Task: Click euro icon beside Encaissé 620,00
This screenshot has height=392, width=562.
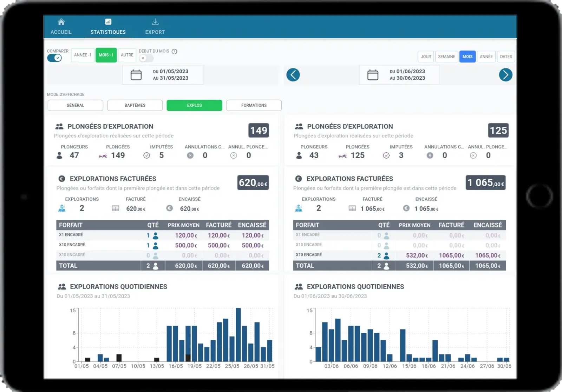Action: point(169,208)
